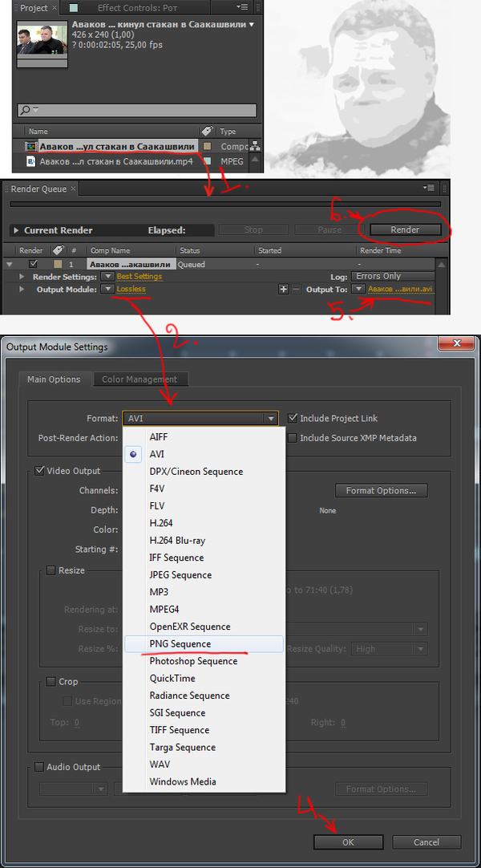Close the Project panel tab
Image resolution: width=481 pixels, height=868 pixels.
pyautogui.click(x=55, y=8)
